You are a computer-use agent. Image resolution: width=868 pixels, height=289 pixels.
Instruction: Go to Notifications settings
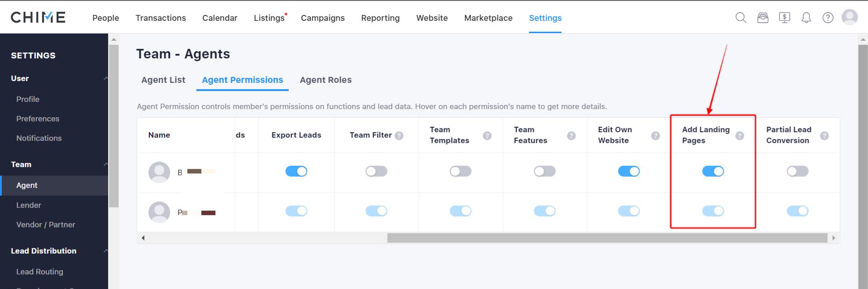[39, 138]
